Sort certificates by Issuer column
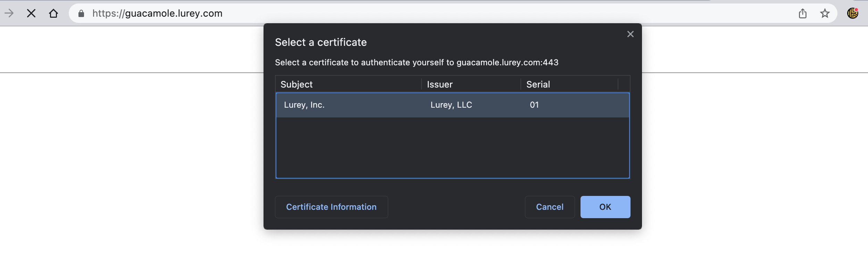Image resolution: width=868 pixels, height=264 pixels. 440,84
